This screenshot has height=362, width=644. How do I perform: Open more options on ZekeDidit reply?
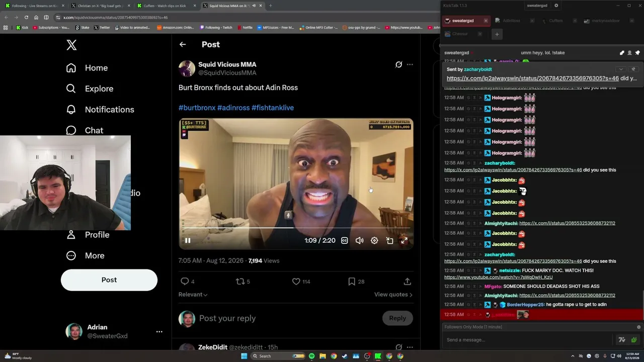410,347
